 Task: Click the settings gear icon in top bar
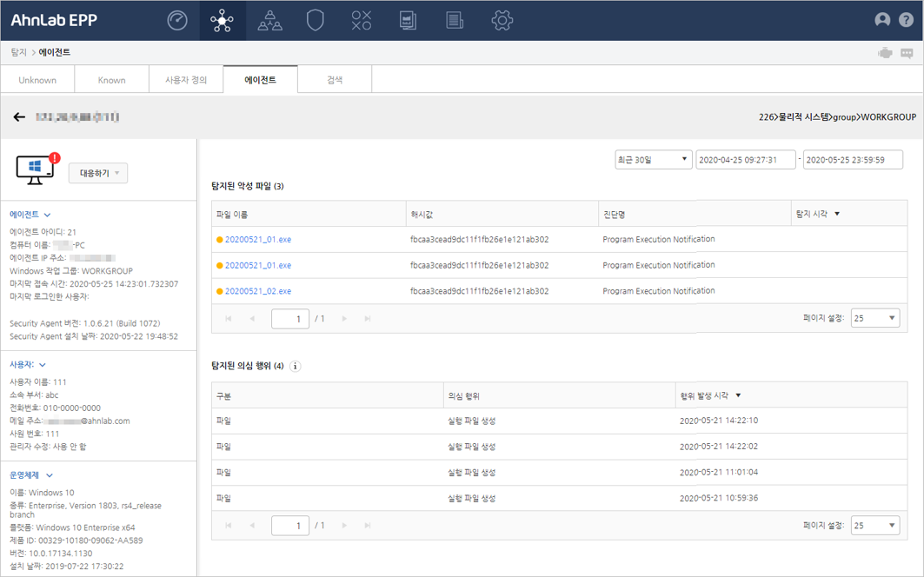[502, 20]
